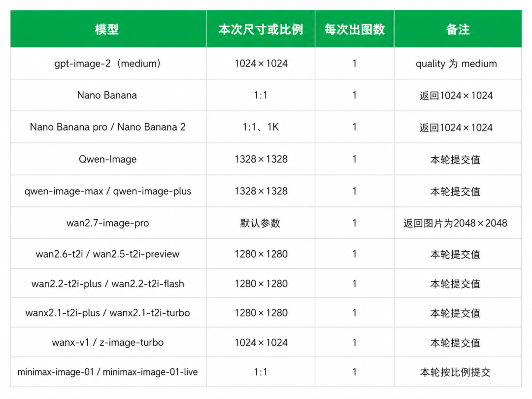The height and width of the screenshot is (399, 532).
Task: Select wanx2.1-t2i-plus / wanx2.1-t2i-turbo cell
Action: 107,313
